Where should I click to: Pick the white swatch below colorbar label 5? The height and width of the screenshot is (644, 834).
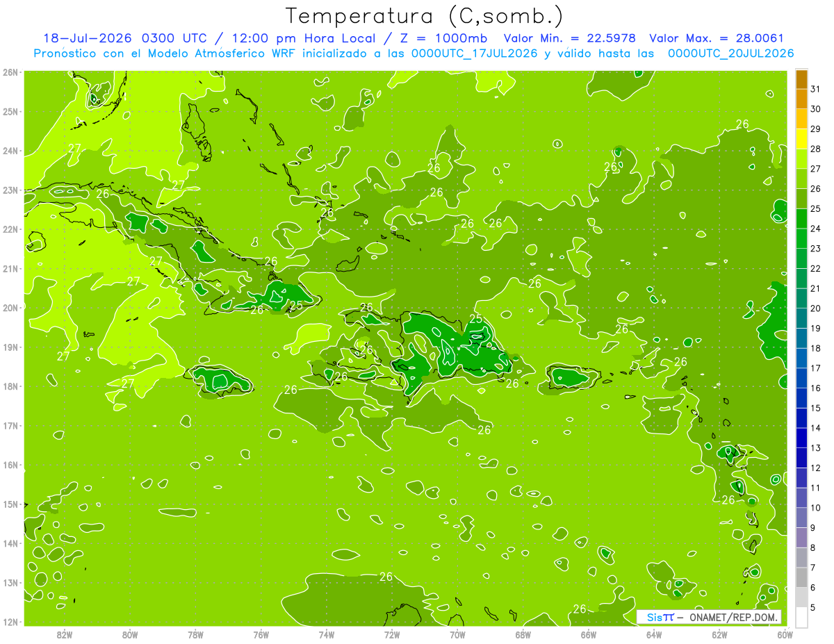click(801, 617)
